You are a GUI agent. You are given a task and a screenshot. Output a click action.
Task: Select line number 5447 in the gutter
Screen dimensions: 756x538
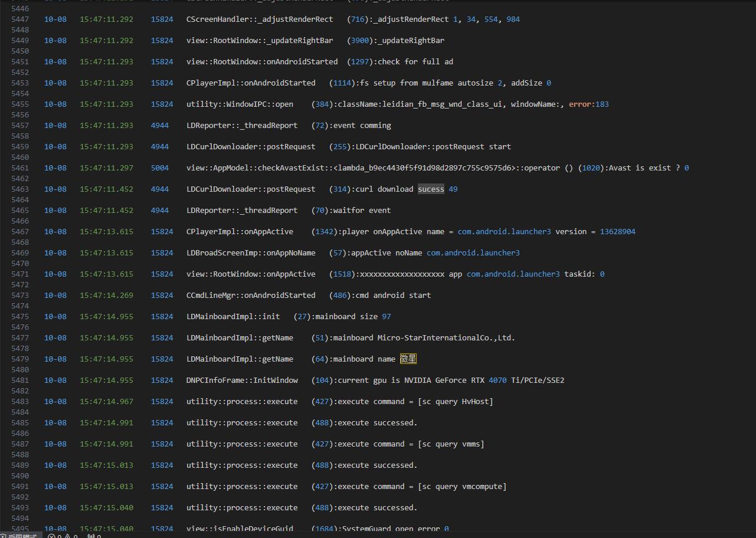click(20, 19)
